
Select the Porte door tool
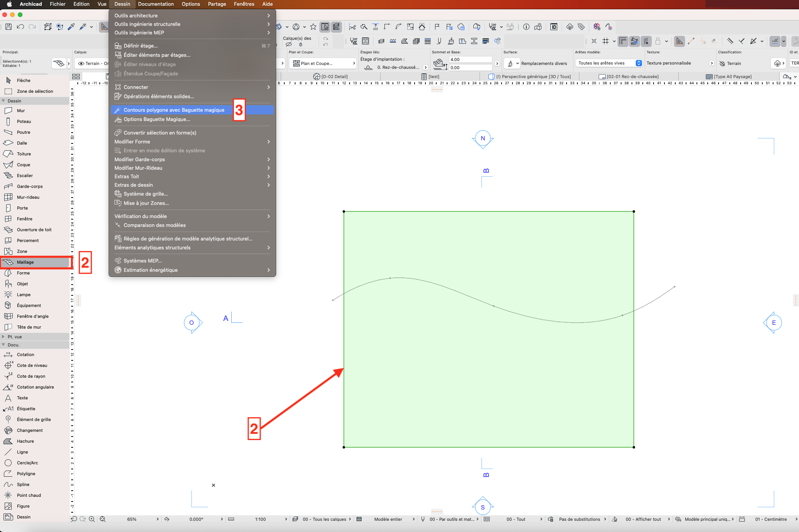(35, 208)
